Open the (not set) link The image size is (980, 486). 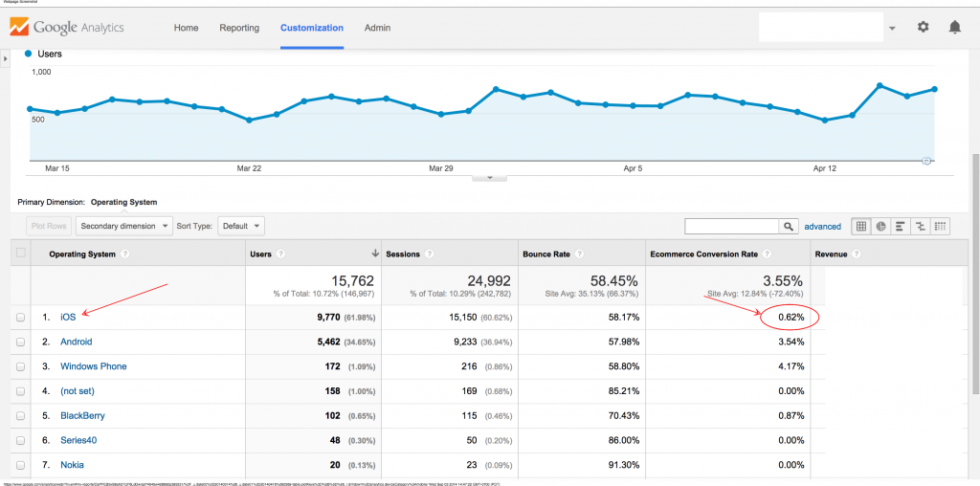78,391
